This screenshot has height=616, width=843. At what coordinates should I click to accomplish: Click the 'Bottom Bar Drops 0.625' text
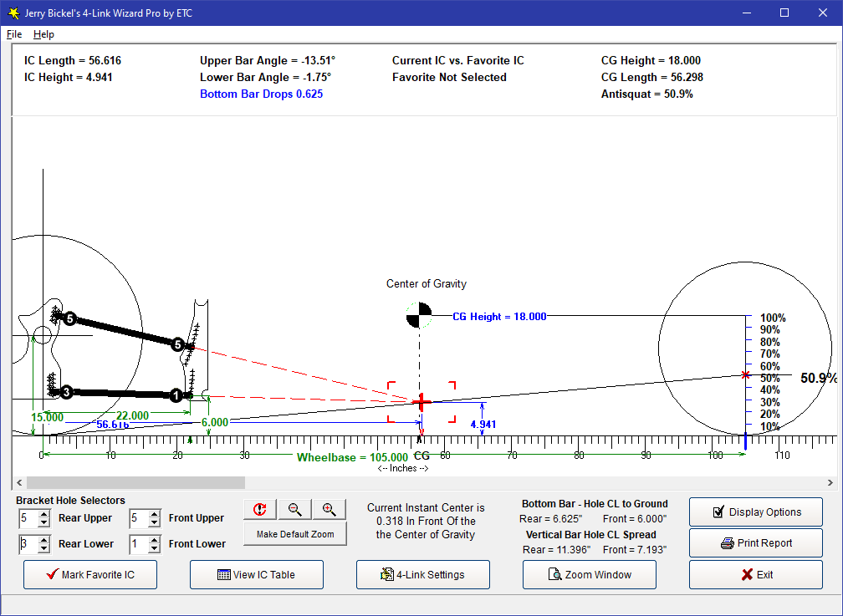[x=261, y=94]
